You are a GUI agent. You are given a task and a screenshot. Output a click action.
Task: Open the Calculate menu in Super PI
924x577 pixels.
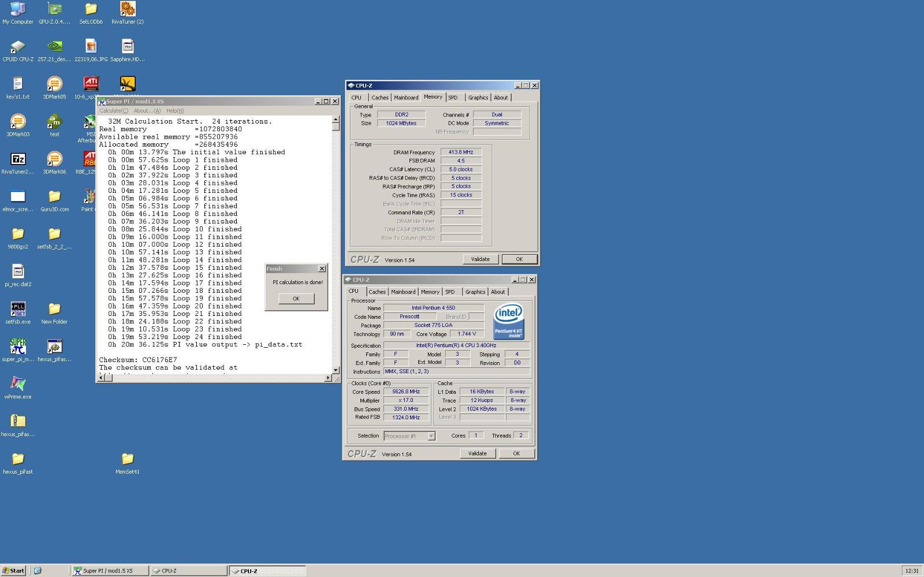(114, 110)
